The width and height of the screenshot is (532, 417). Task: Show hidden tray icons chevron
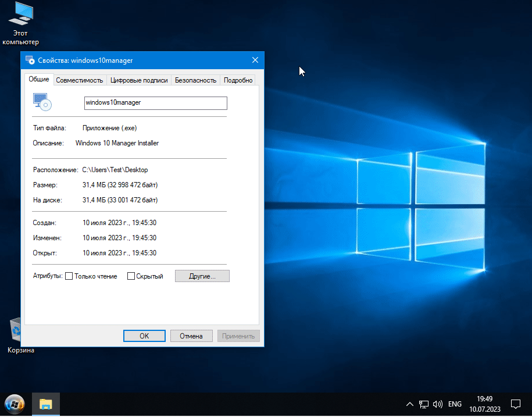tap(410, 404)
